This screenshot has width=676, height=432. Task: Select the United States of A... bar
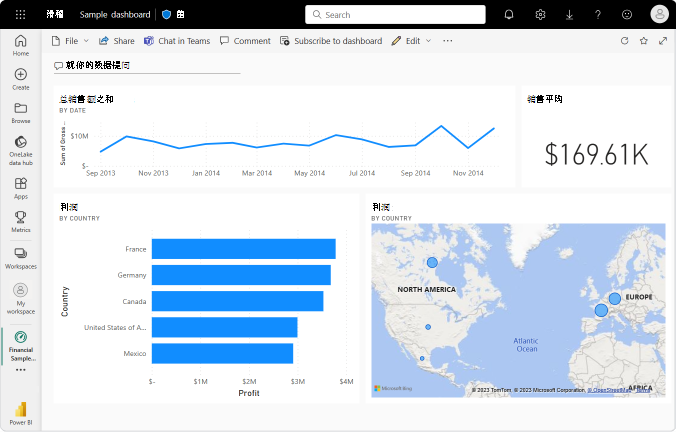pos(225,327)
